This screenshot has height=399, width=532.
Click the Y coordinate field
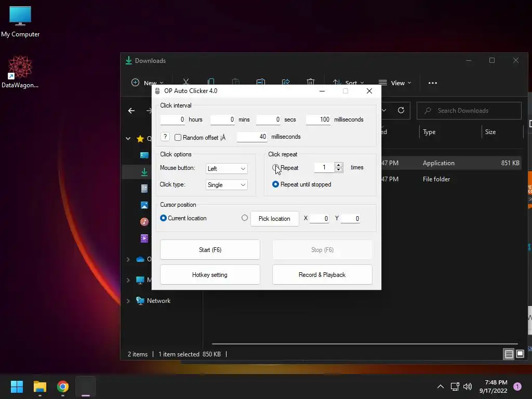coord(350,219)
